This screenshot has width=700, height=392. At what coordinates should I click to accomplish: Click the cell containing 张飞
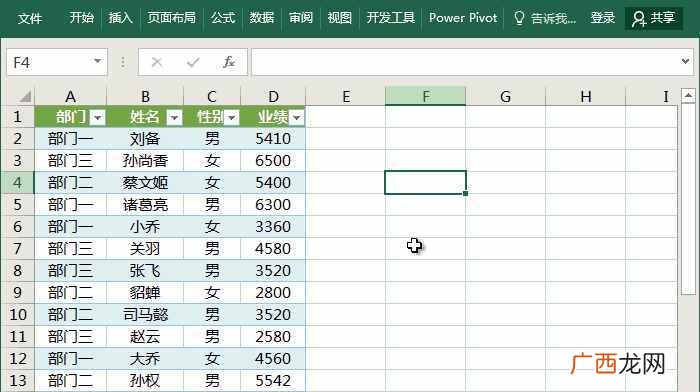coord(145,271)
